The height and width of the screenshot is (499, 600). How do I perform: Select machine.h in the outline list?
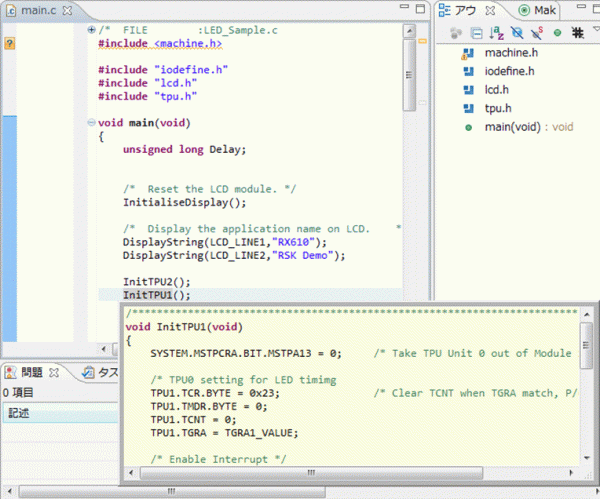click(511, 53)
